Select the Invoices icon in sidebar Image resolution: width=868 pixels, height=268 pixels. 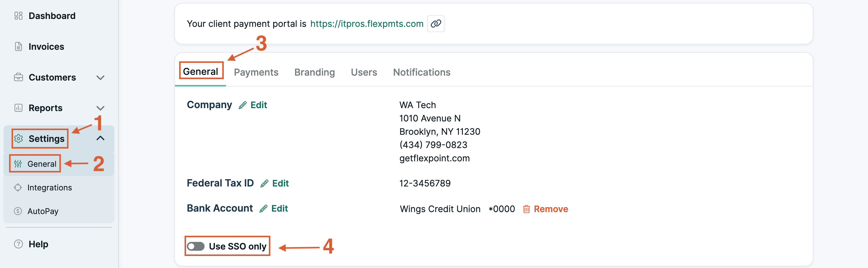coord(18,47)
